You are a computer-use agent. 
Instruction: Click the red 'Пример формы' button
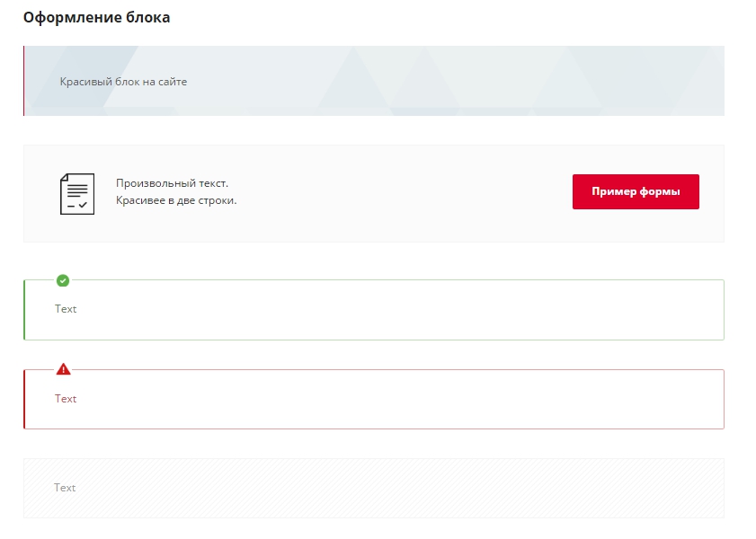point(636,191)
